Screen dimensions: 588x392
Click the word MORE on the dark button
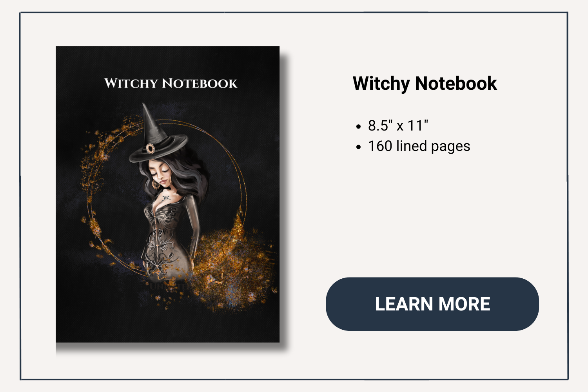(x=464, y=304)
